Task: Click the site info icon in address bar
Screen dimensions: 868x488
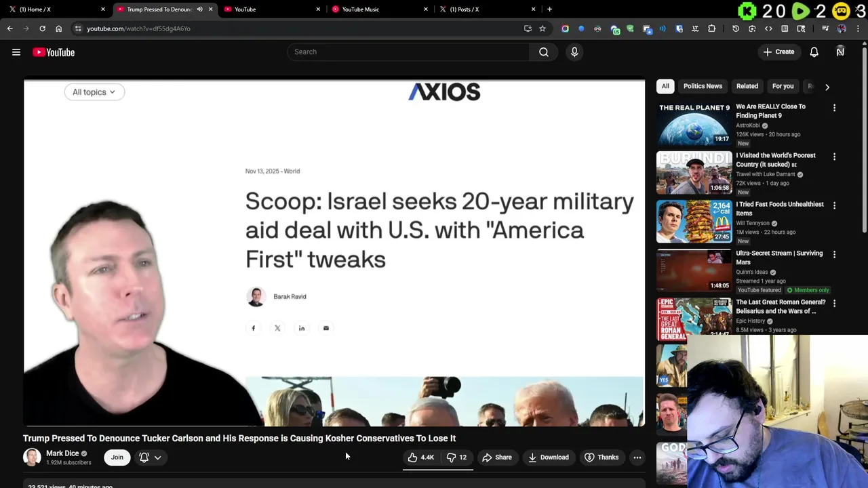Action: (78, 28)
